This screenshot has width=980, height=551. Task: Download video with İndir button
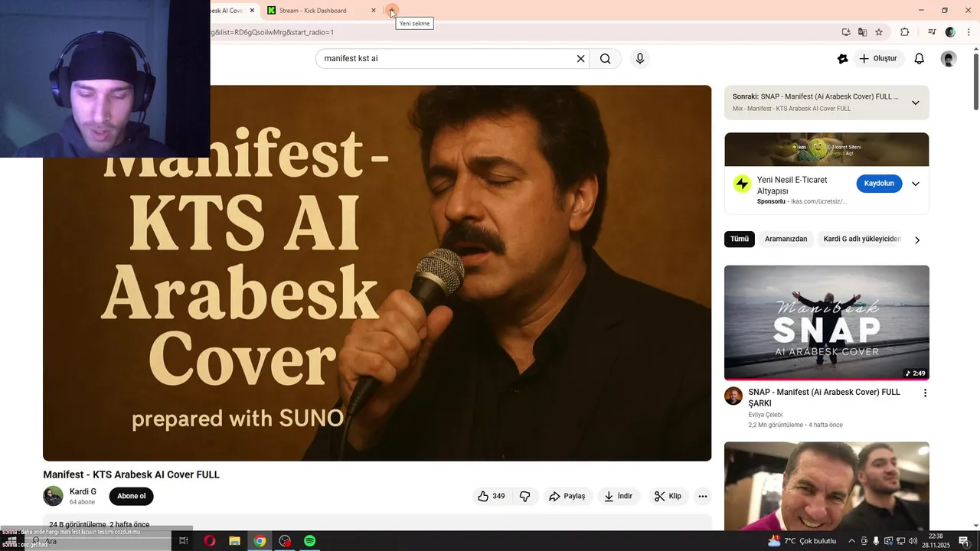tap(619, 496)
